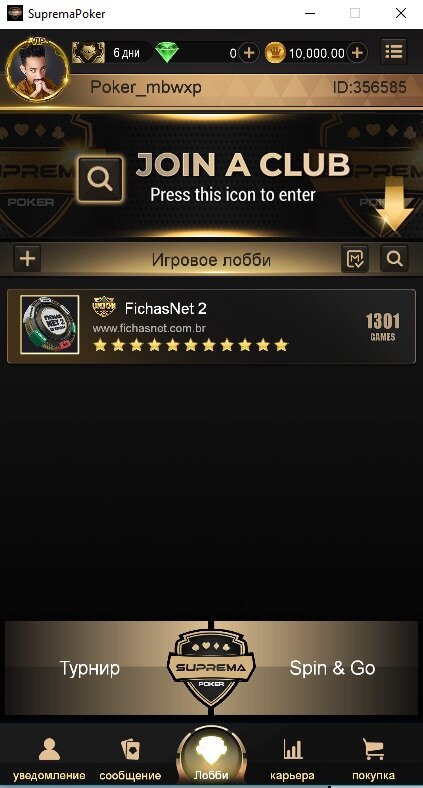Open the FichasNet 2 club entry
Screen dimensions: 423x788
(212, 326)
